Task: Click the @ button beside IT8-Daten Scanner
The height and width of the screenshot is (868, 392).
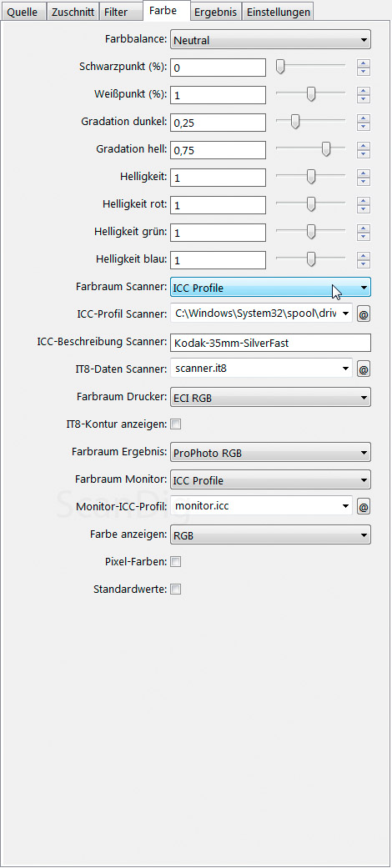Action: [363, 369]
